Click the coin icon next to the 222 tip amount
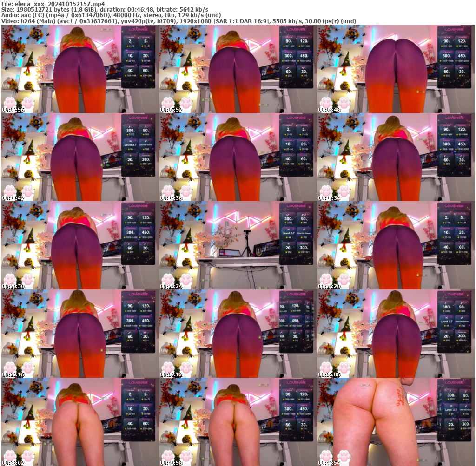Screen dimensions: 476x466 tap(444, 75)
